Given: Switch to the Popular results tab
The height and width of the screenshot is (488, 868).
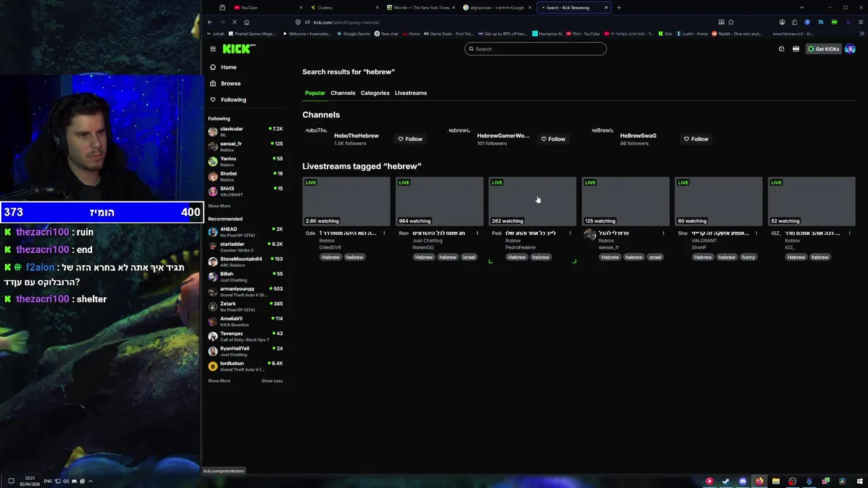Looking at the screenshot, I should pyautogui.click(x=315, y=93).
